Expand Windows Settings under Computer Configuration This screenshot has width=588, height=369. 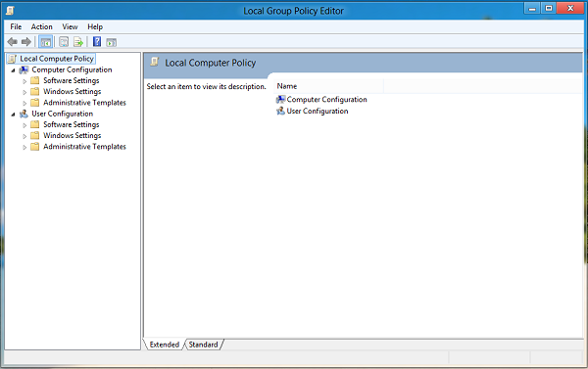24,92
